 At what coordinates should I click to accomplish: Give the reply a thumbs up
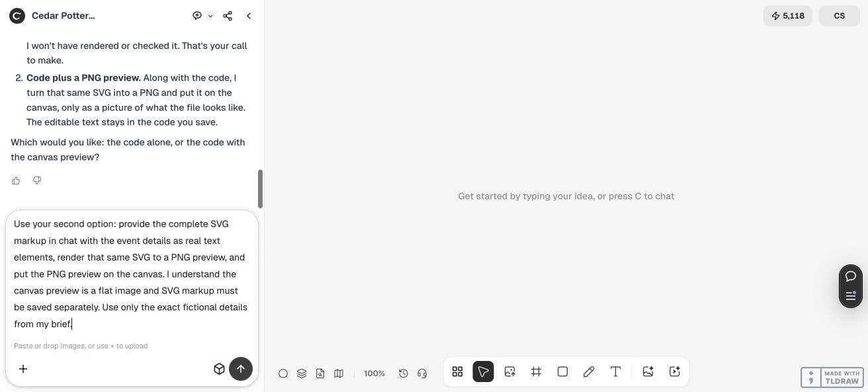point(16,180)
